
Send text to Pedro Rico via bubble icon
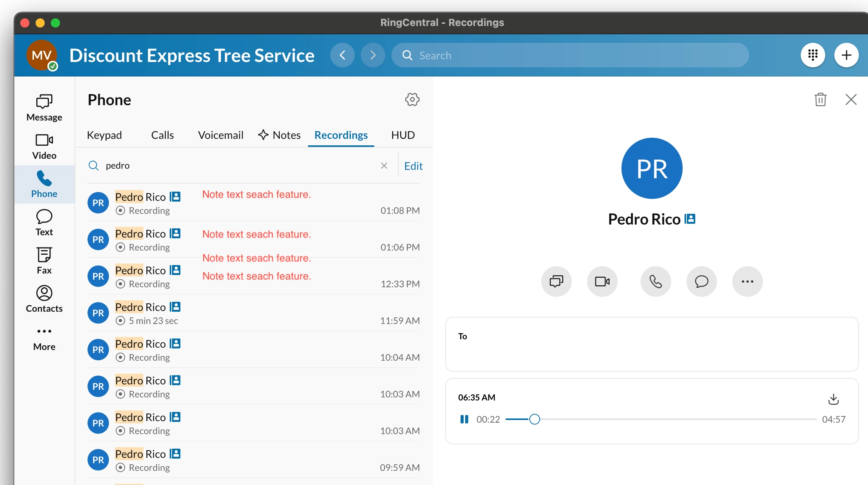[x=701, y=282]
